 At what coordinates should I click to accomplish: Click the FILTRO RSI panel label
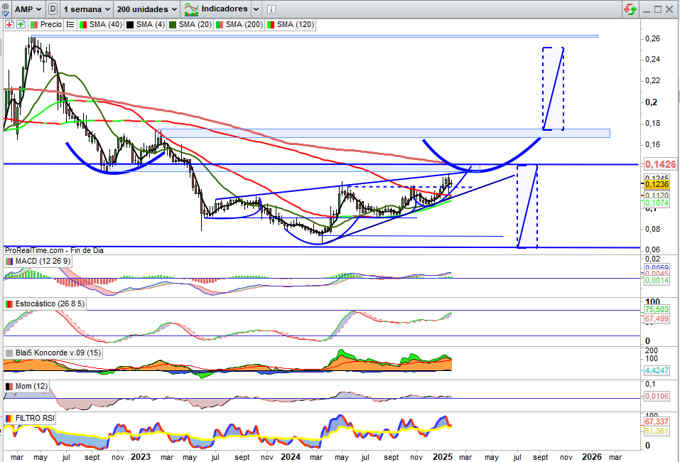[40, 417]
